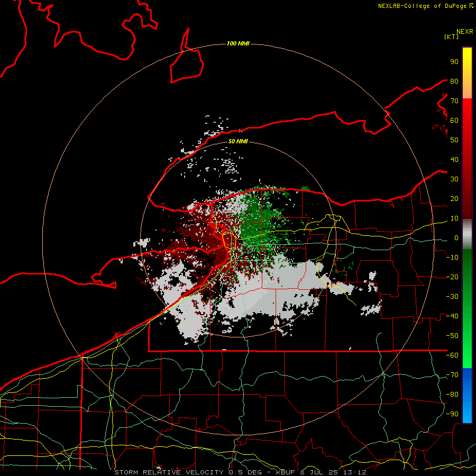Viewport: 476px width, 476px height.
Task: Click the 70 value on velocity scale
Action: click(454, 101)
